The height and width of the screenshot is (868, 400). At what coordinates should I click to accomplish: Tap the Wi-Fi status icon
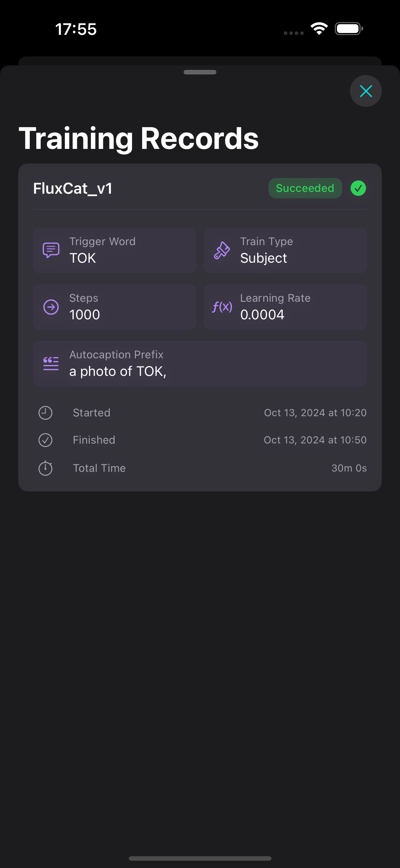pos(319,29)
